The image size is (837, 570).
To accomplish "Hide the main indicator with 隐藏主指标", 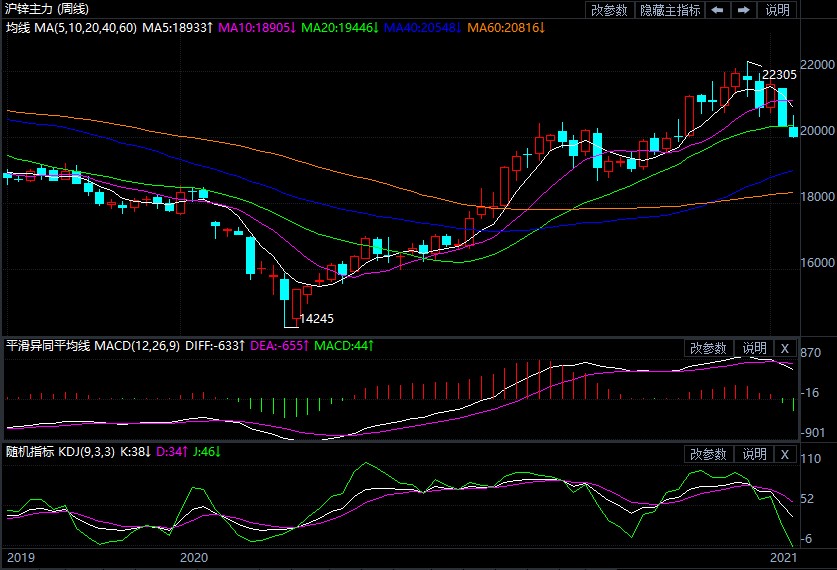I will coord(671,10).
